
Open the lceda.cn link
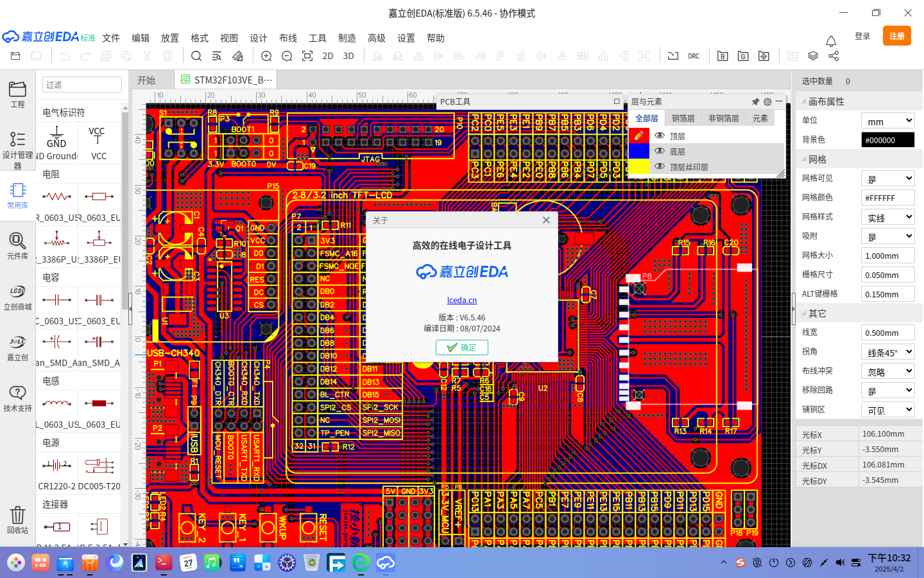(462, 300)
